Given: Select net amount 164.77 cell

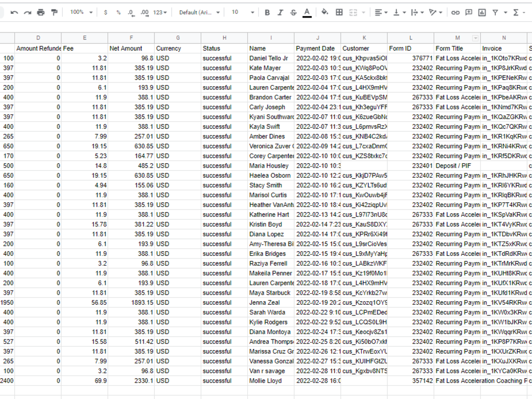Looking at the screenshot, I should point(131,156).
